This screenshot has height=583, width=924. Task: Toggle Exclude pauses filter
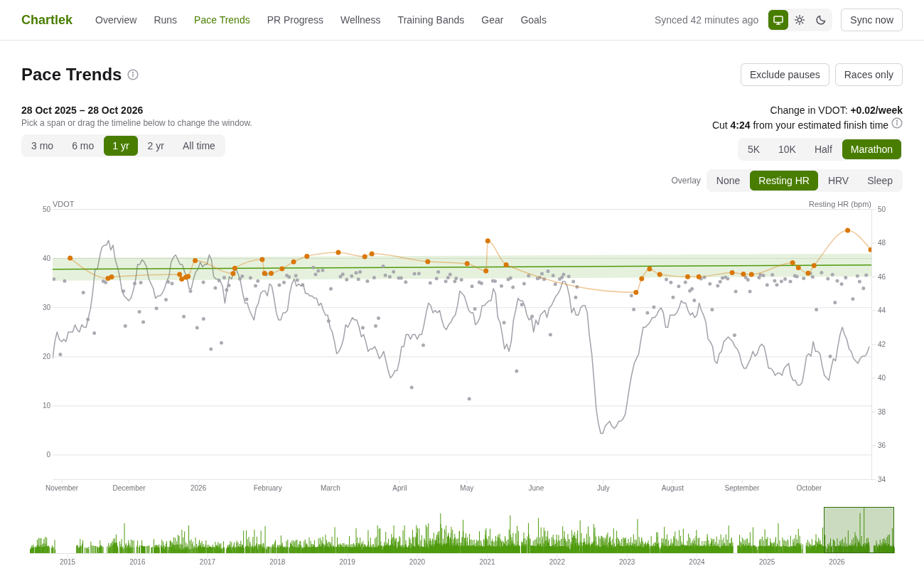click(x=785, y=75)
